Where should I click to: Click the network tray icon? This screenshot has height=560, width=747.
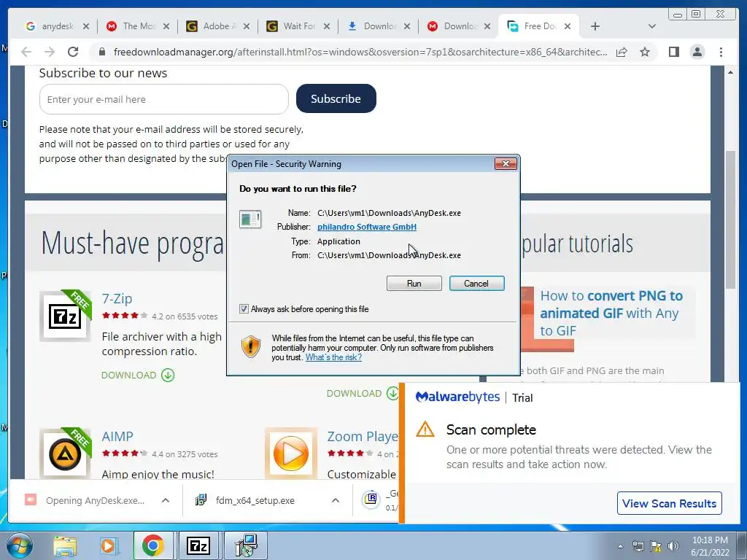[x=638, y=546]
